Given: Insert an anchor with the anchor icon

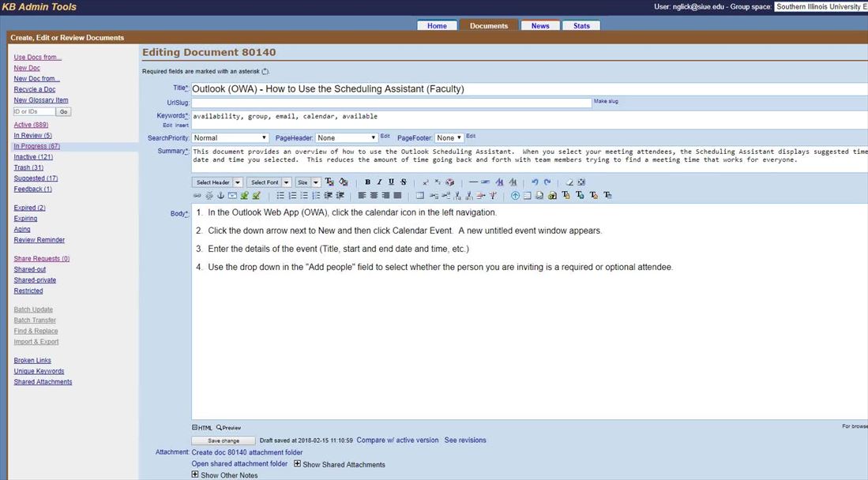Looking at the screenshot, I should 221,196.
